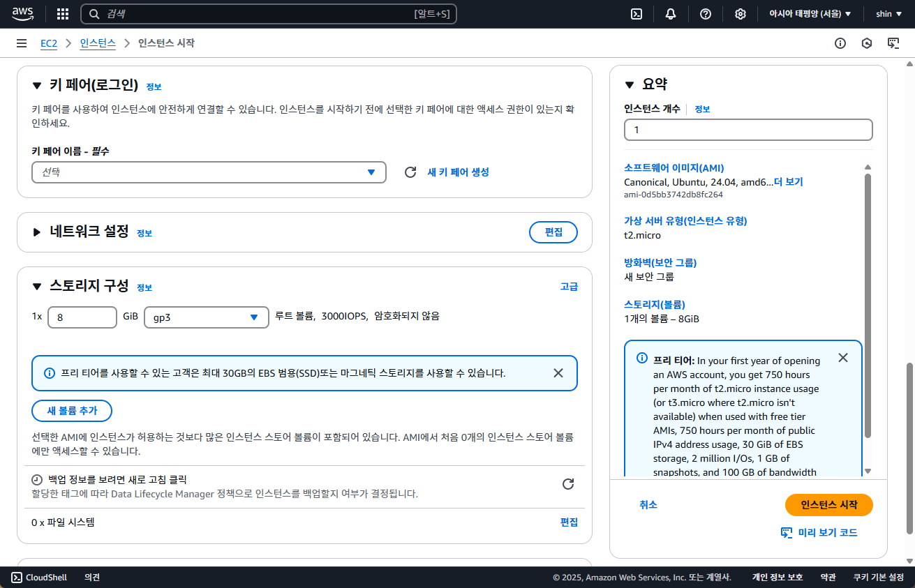The image size is (915, 588).
Task: Click 방화벽(보안 그룹) summary link
Action: (x=660, y=263)
